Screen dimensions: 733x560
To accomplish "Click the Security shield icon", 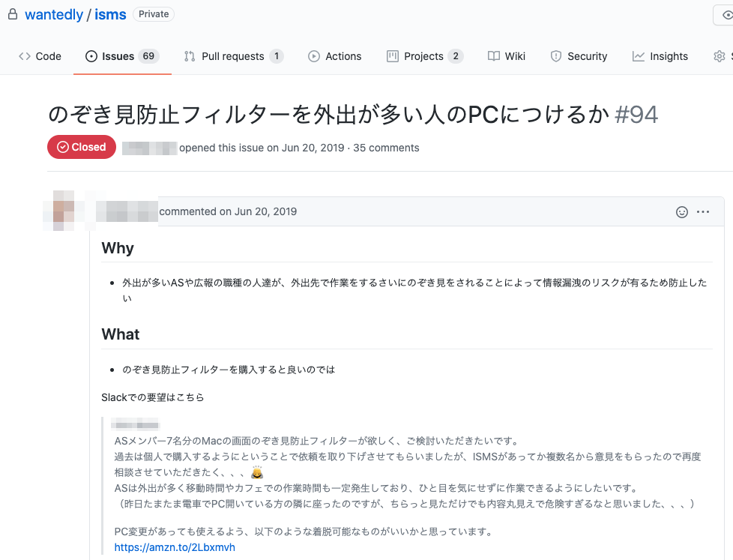I will point(556,56).
